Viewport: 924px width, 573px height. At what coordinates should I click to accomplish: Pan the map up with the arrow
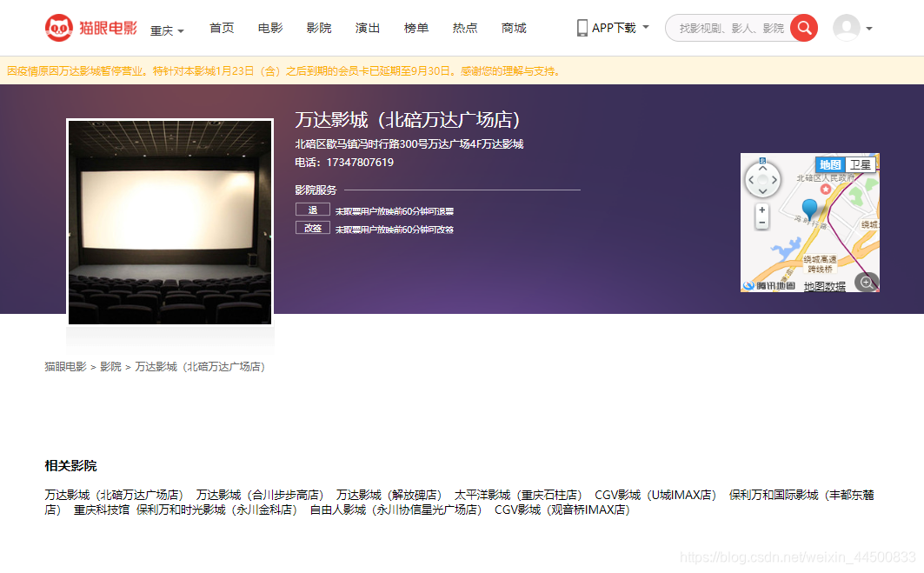762,169
